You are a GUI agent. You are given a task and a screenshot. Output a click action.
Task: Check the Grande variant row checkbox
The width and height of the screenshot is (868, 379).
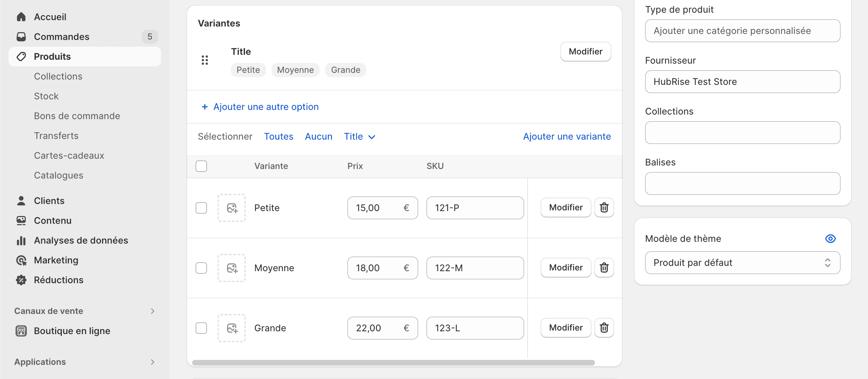tap(201, 328)
